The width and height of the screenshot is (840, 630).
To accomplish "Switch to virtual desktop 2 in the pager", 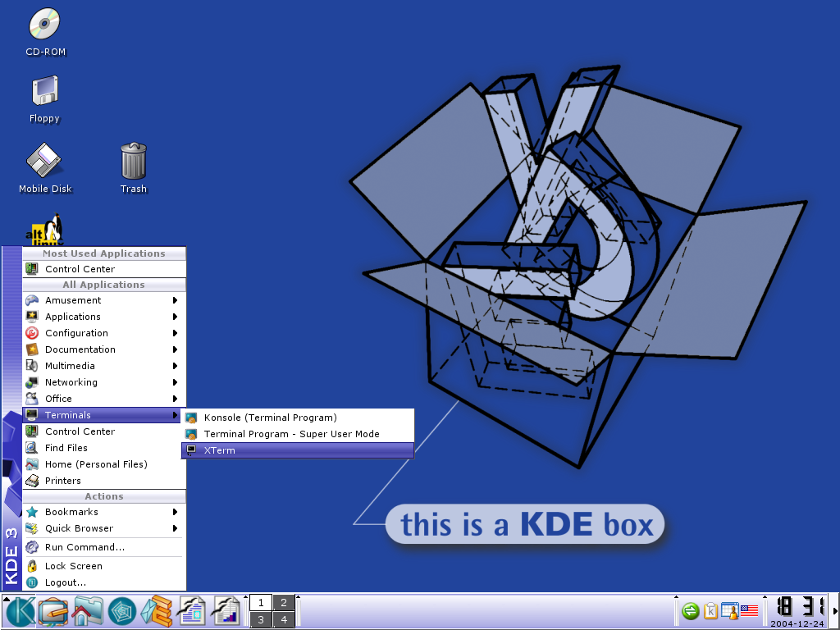I will pos(283,602).
